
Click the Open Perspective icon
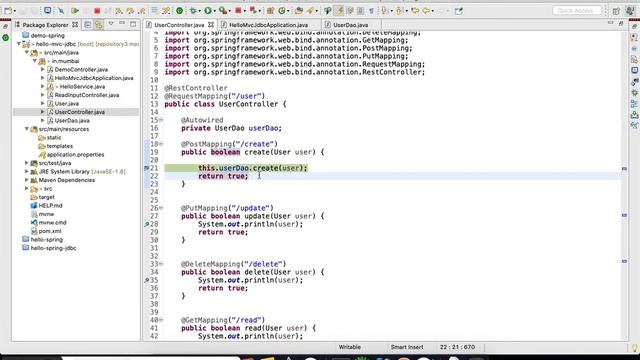tap(616, 11)
